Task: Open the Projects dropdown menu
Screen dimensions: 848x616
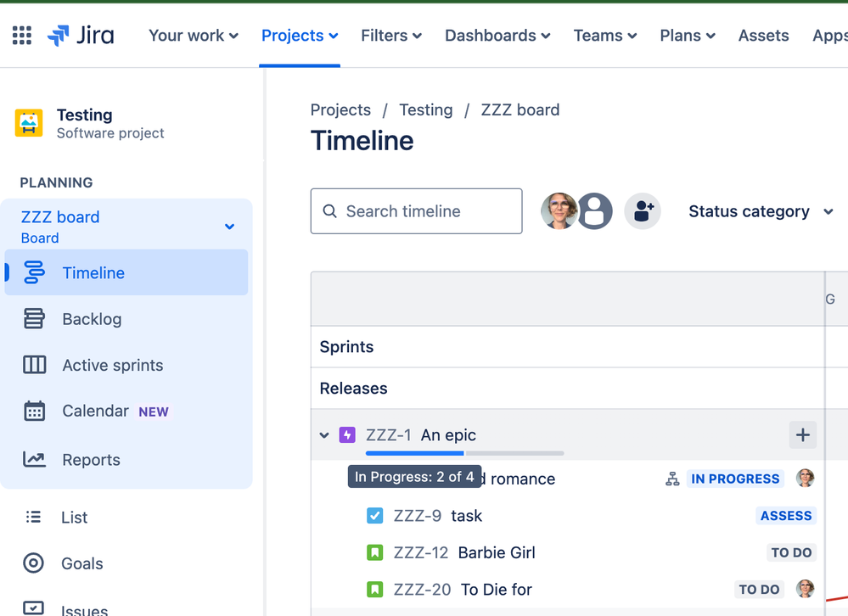Action: [300, 36]
